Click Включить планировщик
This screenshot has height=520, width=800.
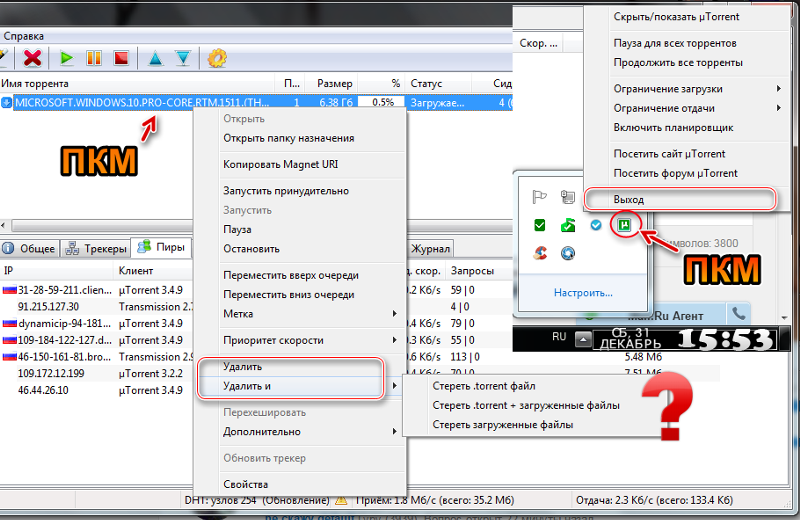(687, 128)
